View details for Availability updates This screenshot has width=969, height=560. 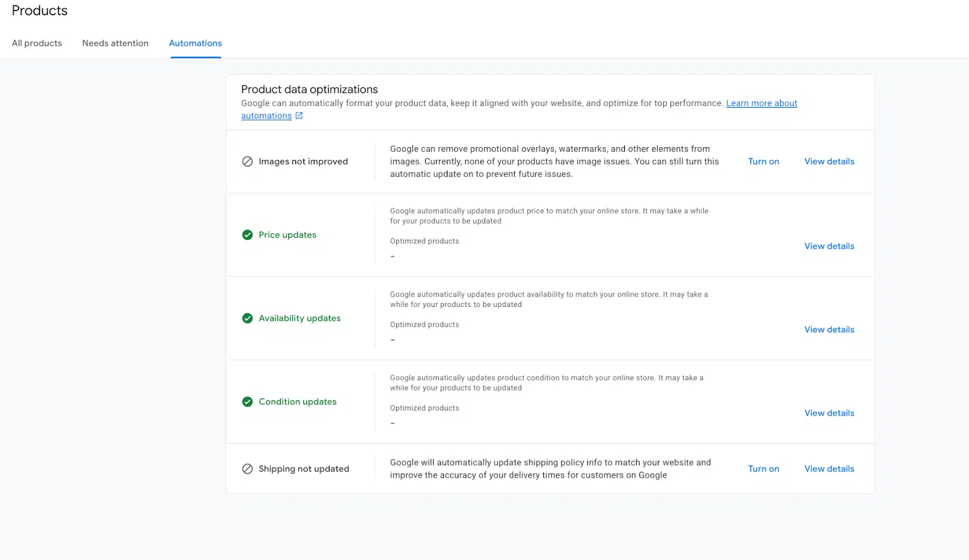(x=829, y=330)
